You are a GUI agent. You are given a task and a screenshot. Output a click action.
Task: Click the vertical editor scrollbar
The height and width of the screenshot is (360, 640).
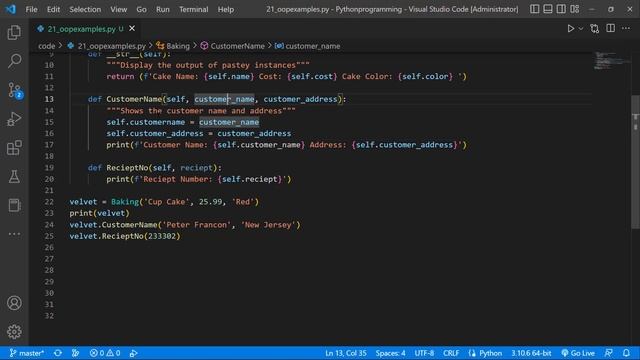point(636,162)
